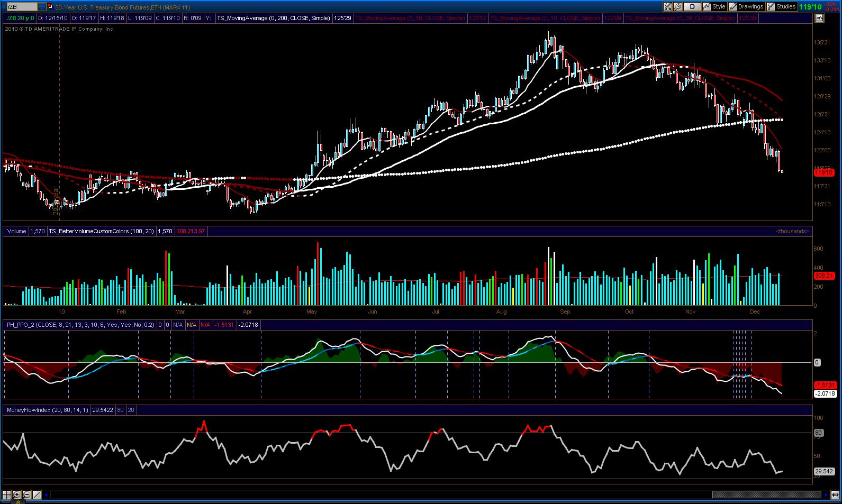The height and width of the screenshot is (504, 842).
Task: Click the 29.5422 MoneyFlowIndex value
Action: [102, 410]
